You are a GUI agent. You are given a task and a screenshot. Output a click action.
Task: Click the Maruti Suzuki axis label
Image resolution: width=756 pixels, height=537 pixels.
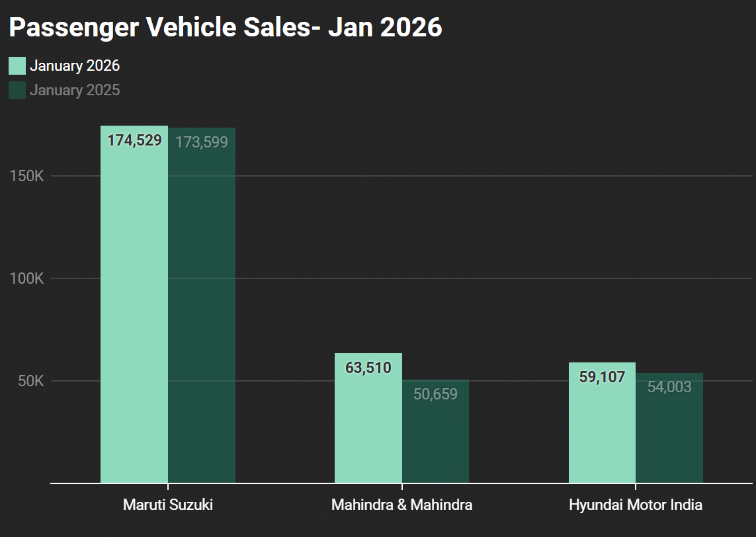point(168,505)
